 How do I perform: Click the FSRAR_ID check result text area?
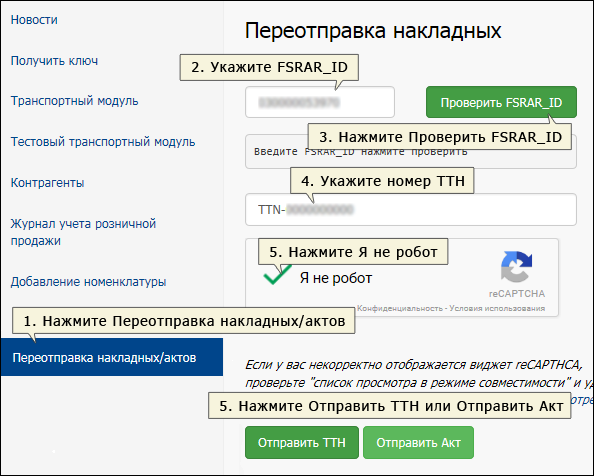pos(411,152)
